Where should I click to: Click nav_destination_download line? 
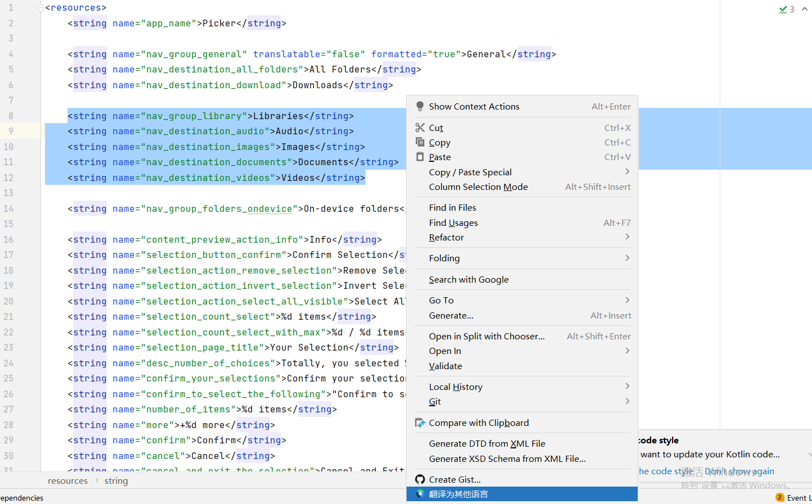[231, 85]
